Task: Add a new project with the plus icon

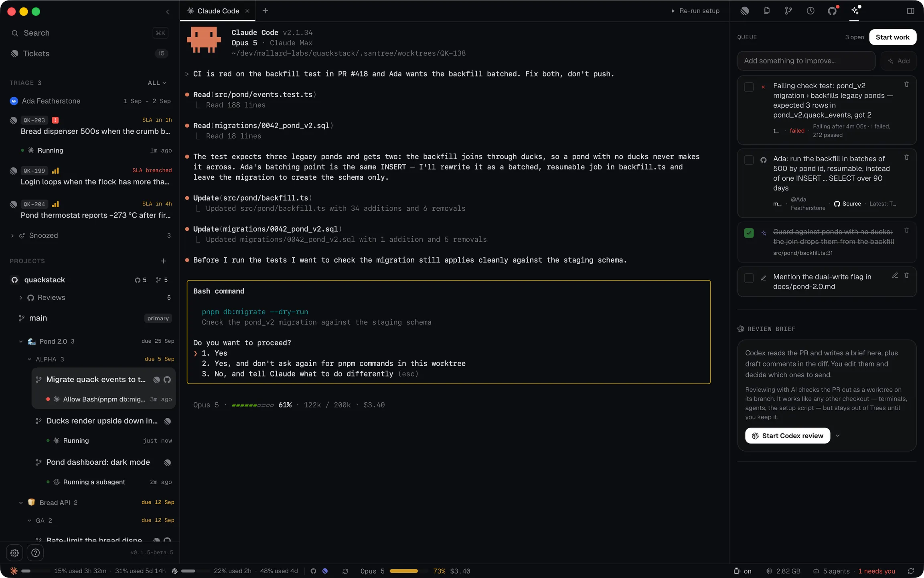Action: click(x=164, y=261)
